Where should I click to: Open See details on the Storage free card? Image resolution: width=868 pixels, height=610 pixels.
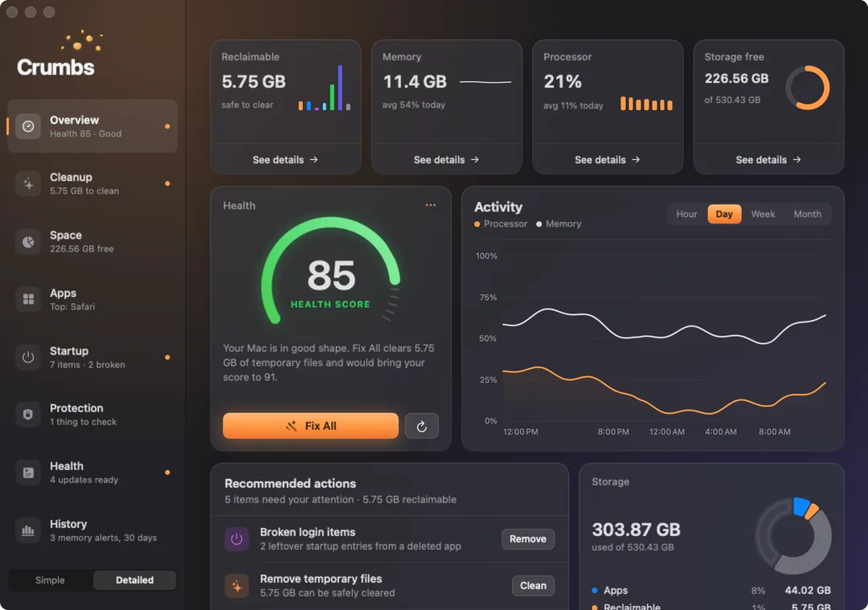point(768,160)
